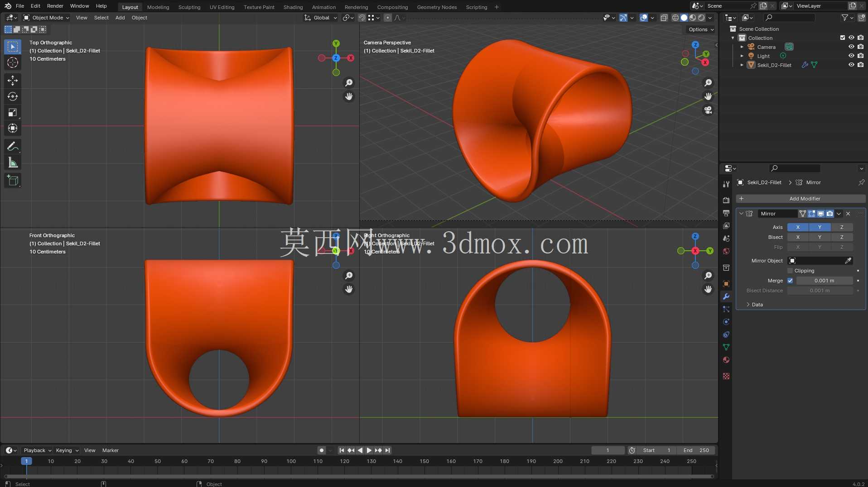
Task: Activate the Transform tool
Action: point(13,128)
